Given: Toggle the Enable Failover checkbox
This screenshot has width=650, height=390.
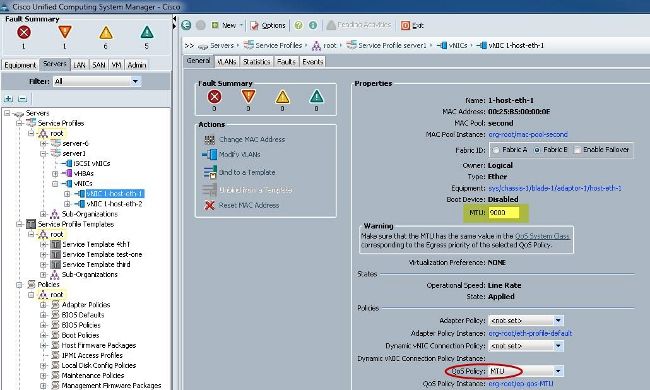Looking at the screenshot, I should pyautogui.click(x=577, y=150).
